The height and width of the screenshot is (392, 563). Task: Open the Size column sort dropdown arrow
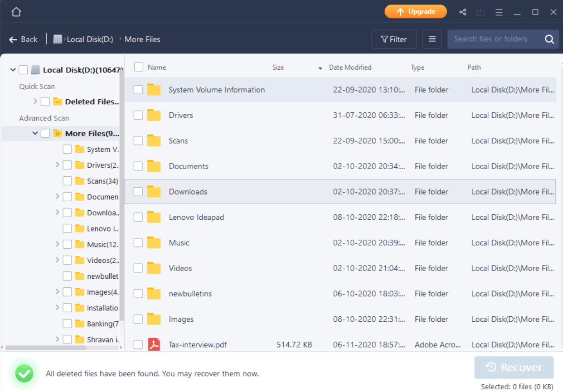pyautogui.click(x=320, y=68)
